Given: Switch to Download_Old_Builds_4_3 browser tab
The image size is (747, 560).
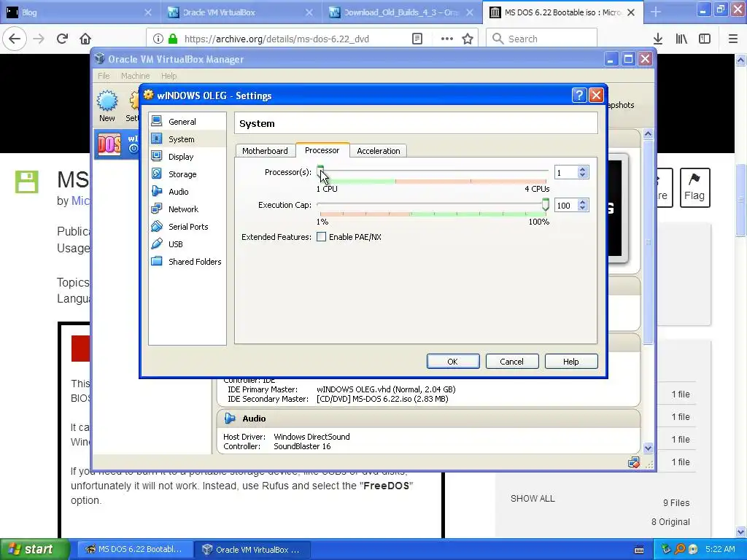Looking at the screenshot, I should click(x=400, y=12).
